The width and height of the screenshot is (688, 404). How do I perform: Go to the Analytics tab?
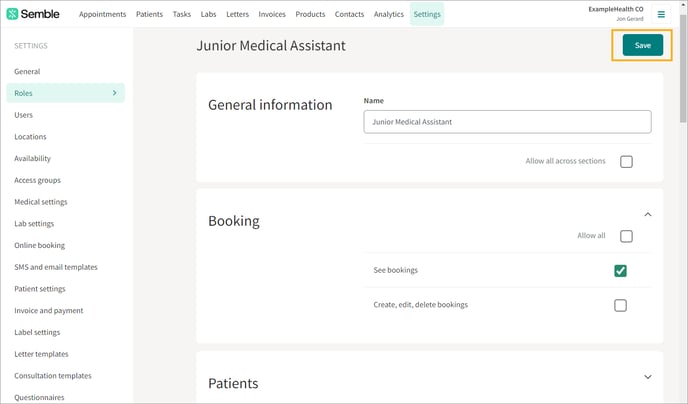tap(388, 14)
